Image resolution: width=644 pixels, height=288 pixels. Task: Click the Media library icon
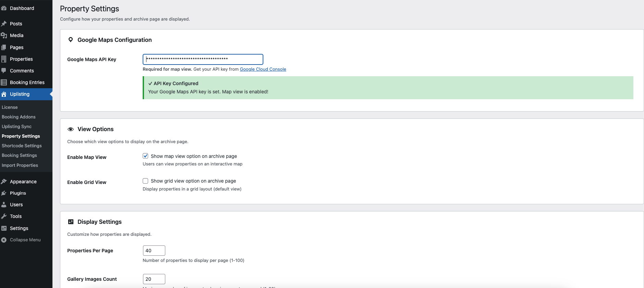pyautogui.click(x=4, y=35)
